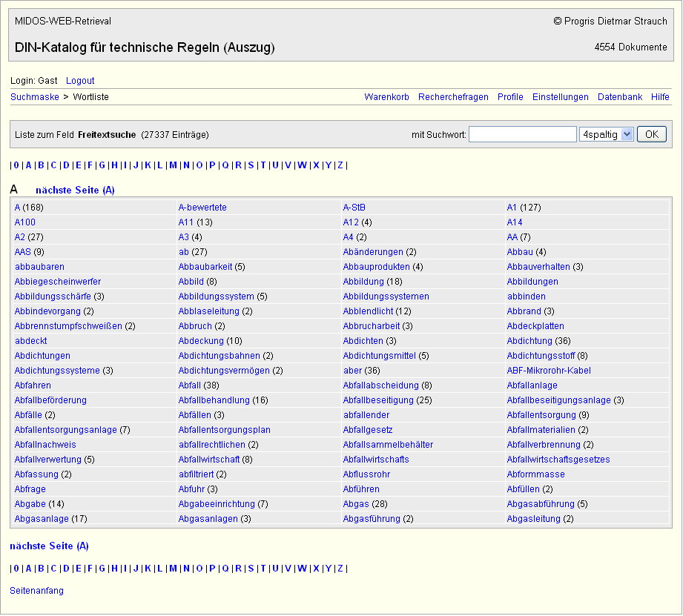Focus the Suchwort search input field
Screen dimensions: 683x616
(x=522, y=134)
